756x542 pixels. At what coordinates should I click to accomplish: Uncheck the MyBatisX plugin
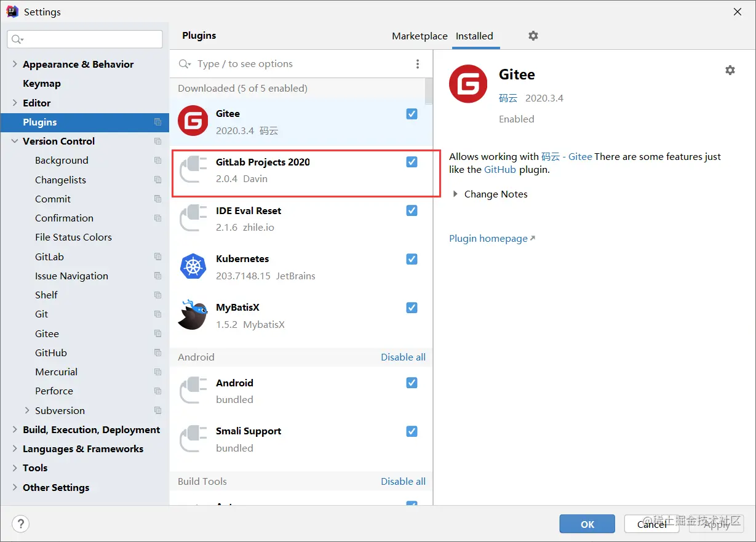(x=412, y=308)
